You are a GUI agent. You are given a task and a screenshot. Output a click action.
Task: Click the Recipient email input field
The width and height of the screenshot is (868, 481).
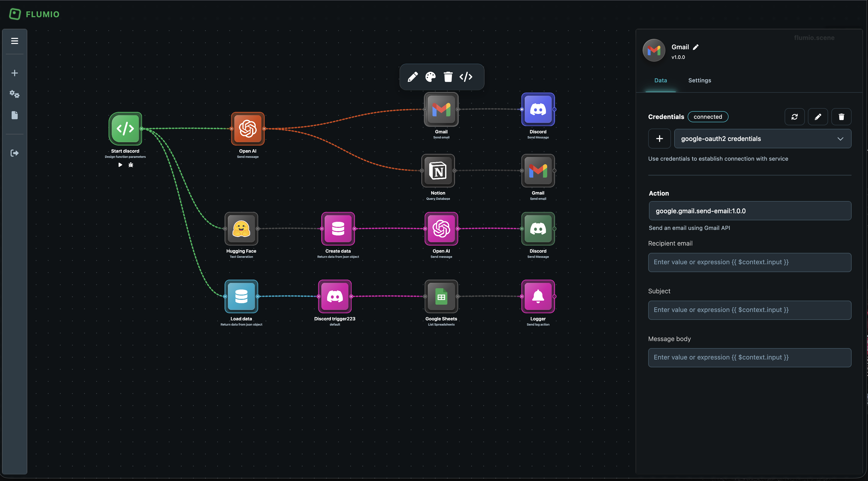(750, 262)
